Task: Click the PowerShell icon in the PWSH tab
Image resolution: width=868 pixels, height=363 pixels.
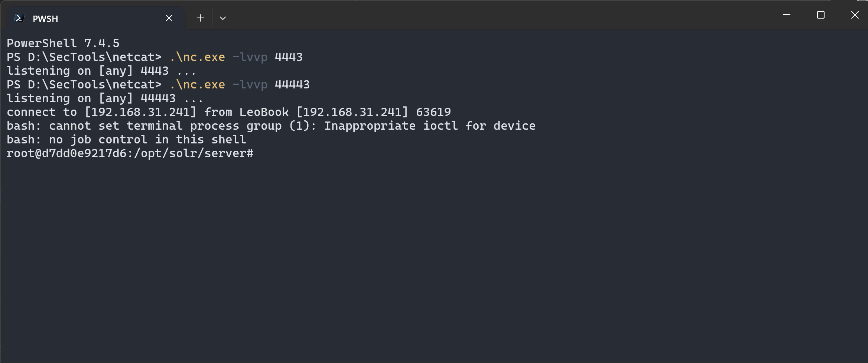Action: tap(19, 18)
